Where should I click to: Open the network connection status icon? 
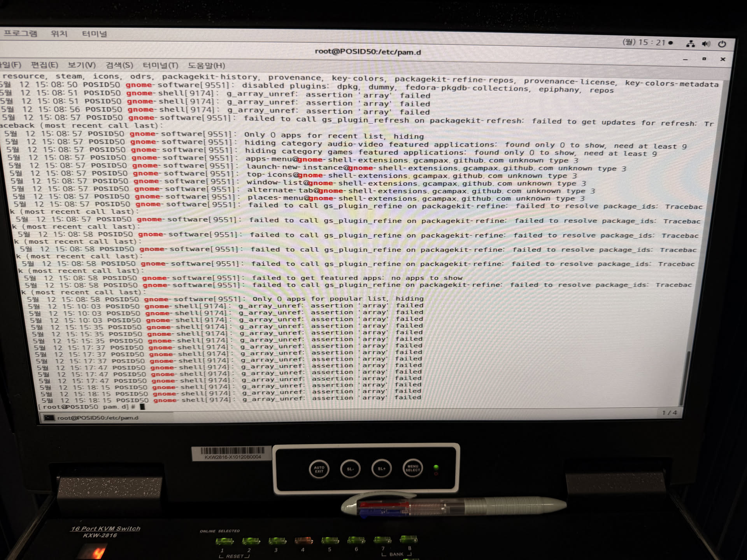point(691,44)
